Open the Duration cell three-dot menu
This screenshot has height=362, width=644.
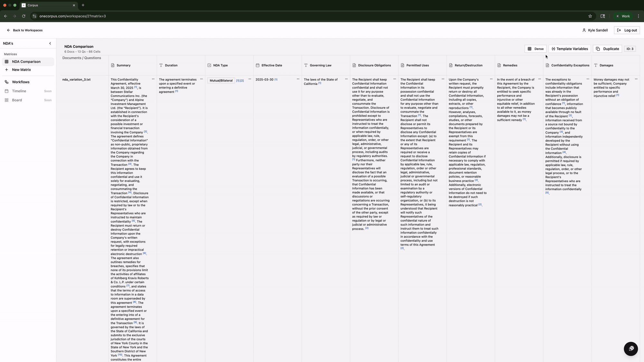pos(202,79)
